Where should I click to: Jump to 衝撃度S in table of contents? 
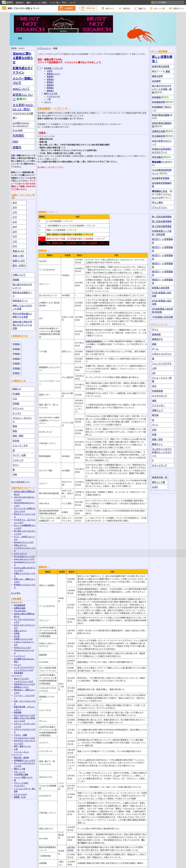pyautogui.click(x=50, y=91)
